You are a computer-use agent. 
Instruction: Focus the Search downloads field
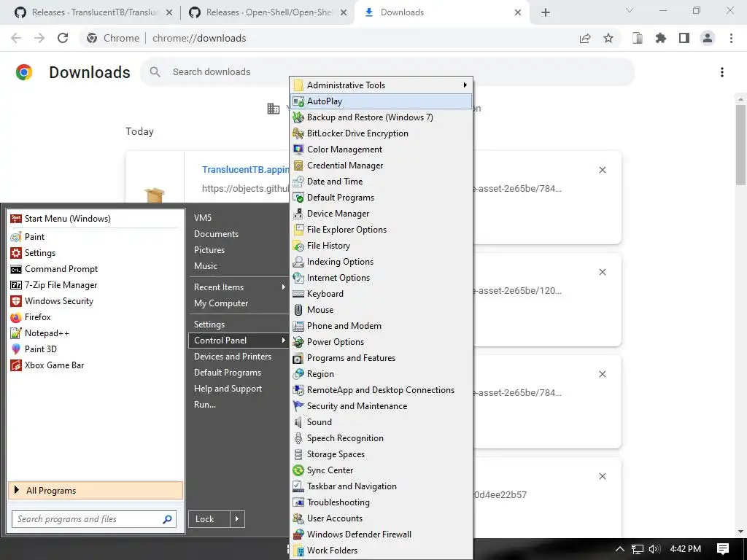387,72
